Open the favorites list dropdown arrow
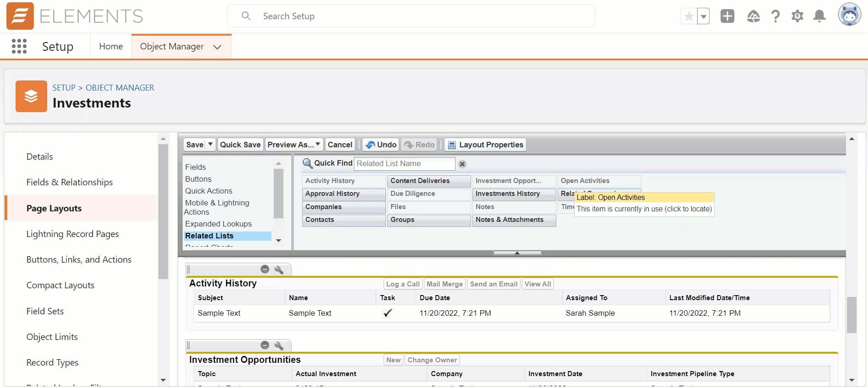Image resolution: width=868 pixels, height=388 pixels. [x=703, y=16]
